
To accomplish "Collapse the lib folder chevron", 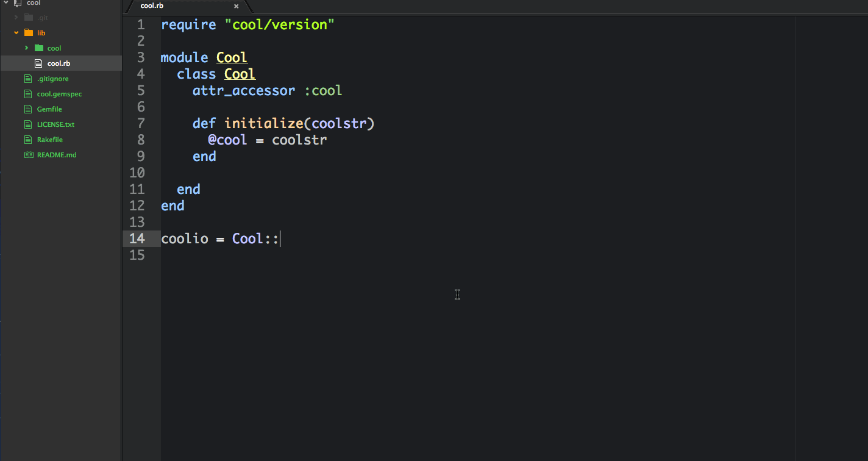I will pyautogui.click(x=16, y=32).
